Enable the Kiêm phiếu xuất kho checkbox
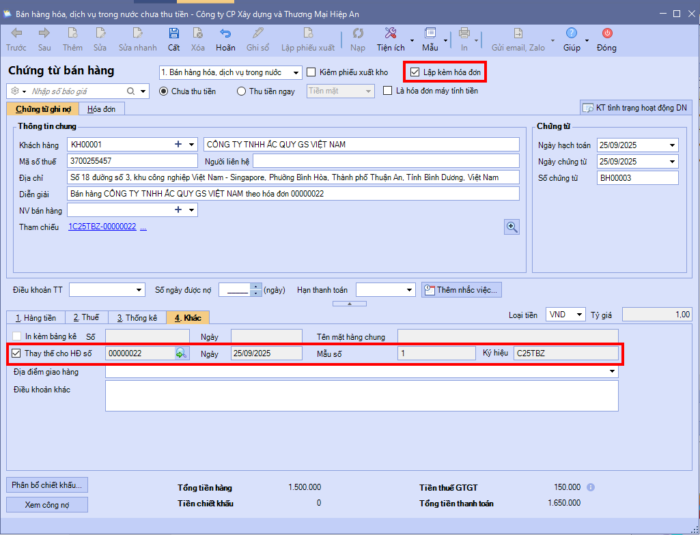Screen dimensions: 700x535 point(312,72)
